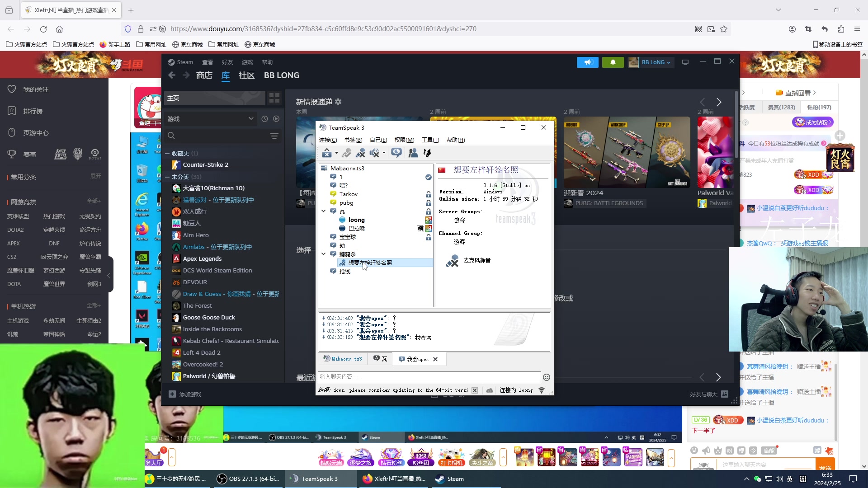The image size is (868, 488).
Task: Select the Tarkov channel in TeamSpeak
Action: point(349,194)
